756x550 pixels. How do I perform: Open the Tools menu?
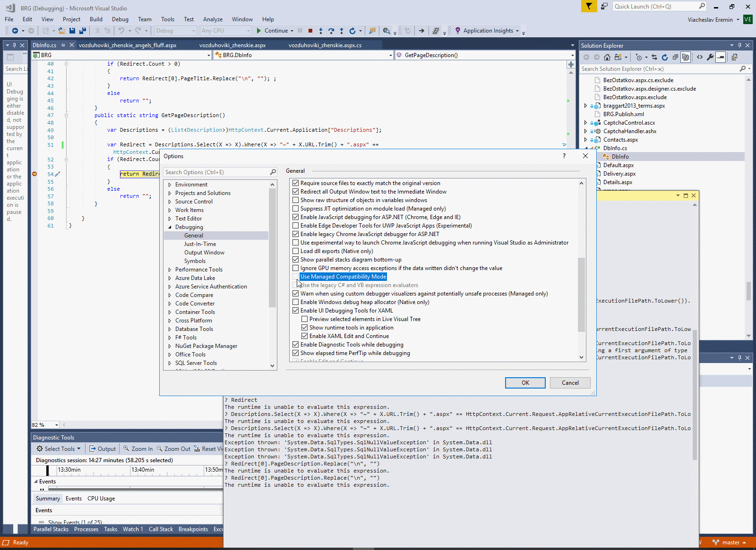click(x=168, y=19)
